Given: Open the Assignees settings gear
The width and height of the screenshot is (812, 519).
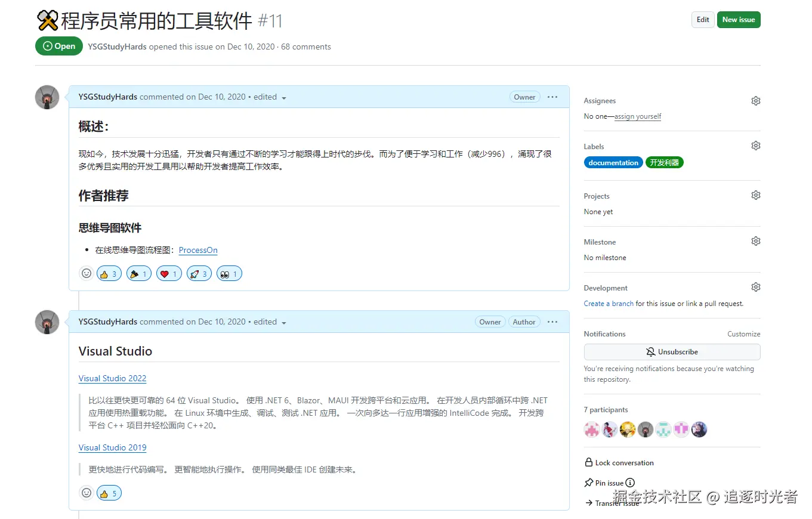Looking at the screenshot, I should [755, 101].
